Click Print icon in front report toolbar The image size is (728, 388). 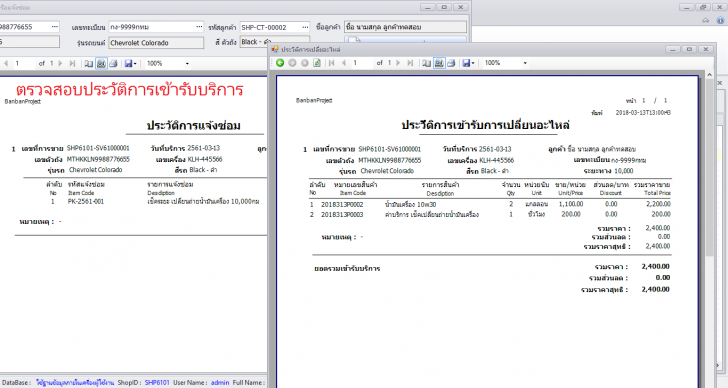(451, 63)
